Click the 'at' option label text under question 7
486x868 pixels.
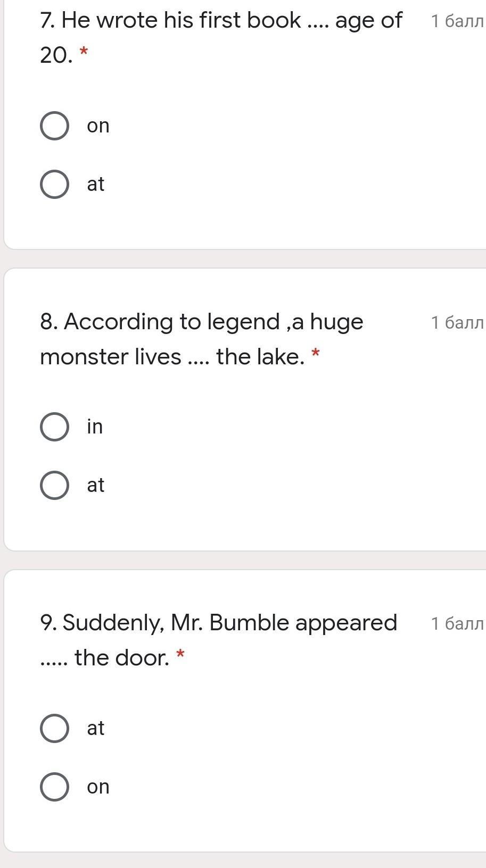[x=96, y=185]
